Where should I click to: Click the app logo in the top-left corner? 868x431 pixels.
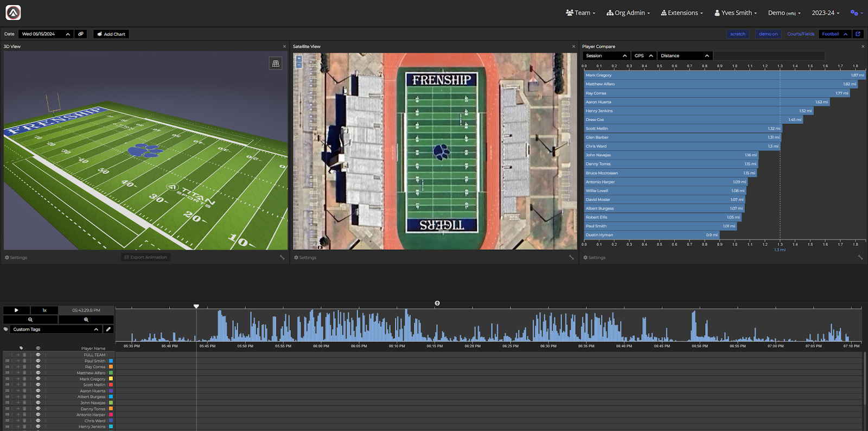13,12
